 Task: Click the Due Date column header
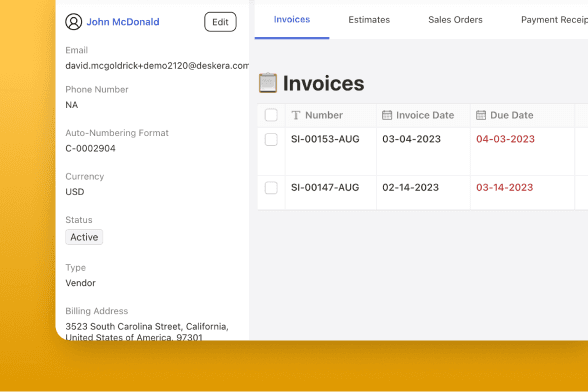coord(522,115)
